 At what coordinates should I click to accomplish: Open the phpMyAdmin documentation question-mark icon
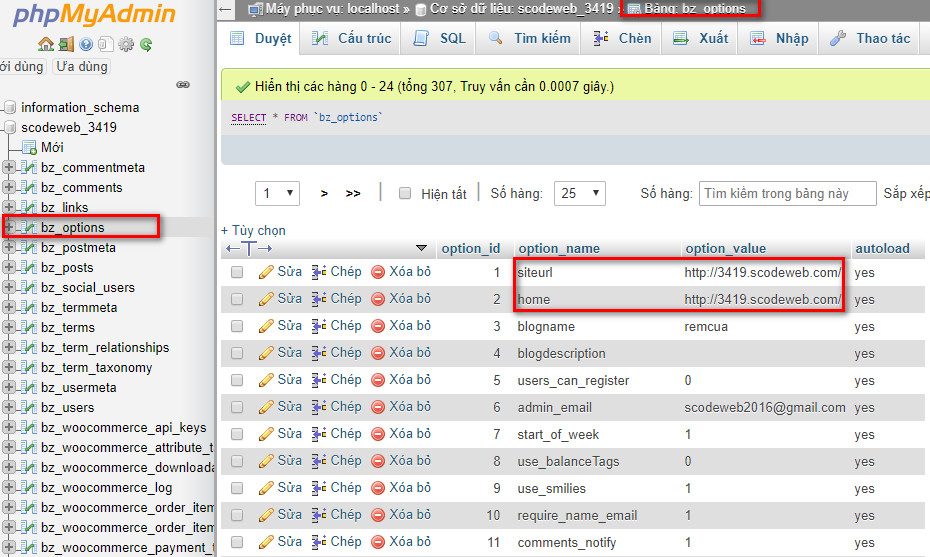coord(85,44)
